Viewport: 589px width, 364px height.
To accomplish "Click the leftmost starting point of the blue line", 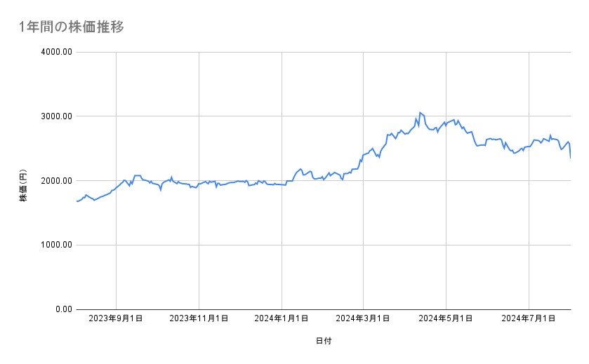I will pyautogui.click(x=77, y=201).
